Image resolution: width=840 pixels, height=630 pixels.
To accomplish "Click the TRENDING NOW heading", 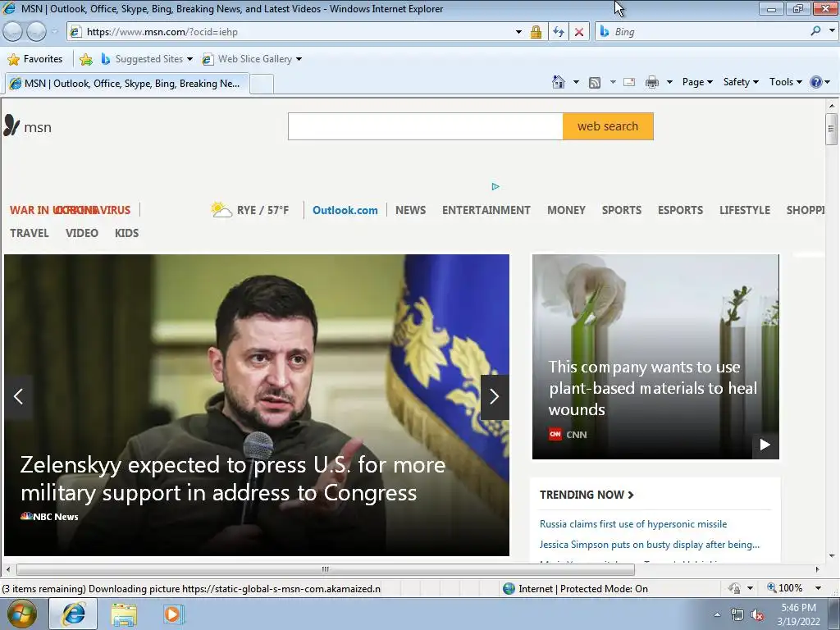I will (587, 495).
